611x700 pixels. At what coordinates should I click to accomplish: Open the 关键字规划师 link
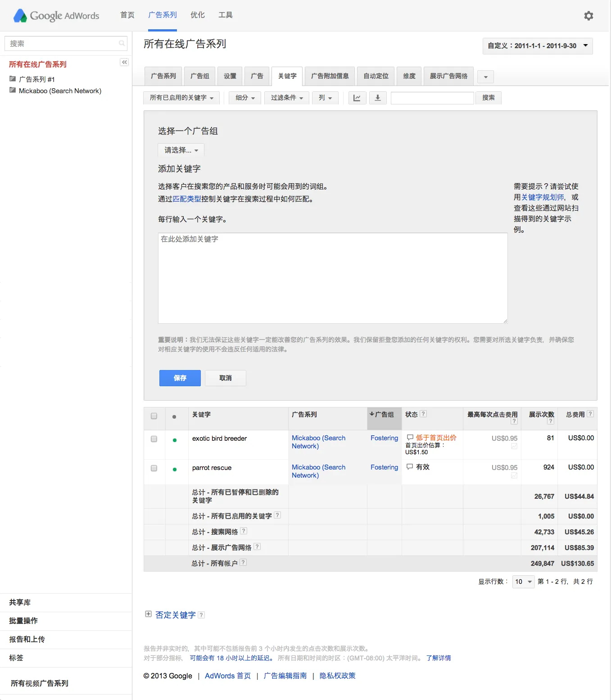point(543,197)
